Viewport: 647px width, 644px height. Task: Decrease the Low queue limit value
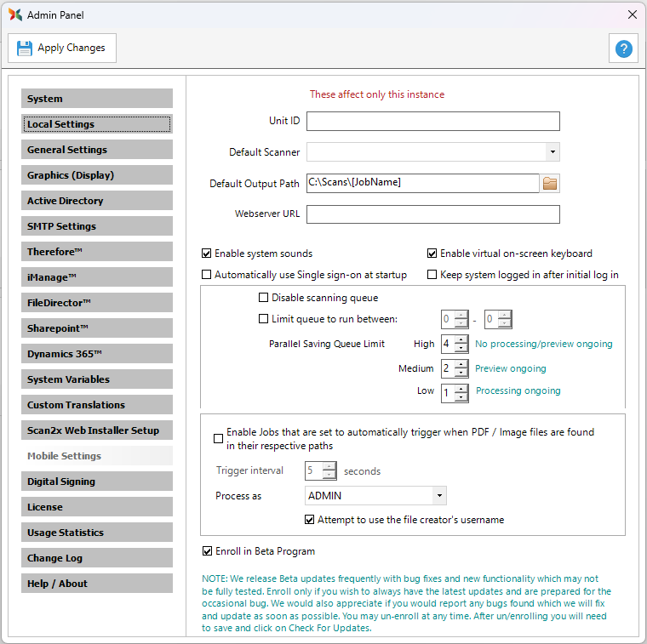461,397
